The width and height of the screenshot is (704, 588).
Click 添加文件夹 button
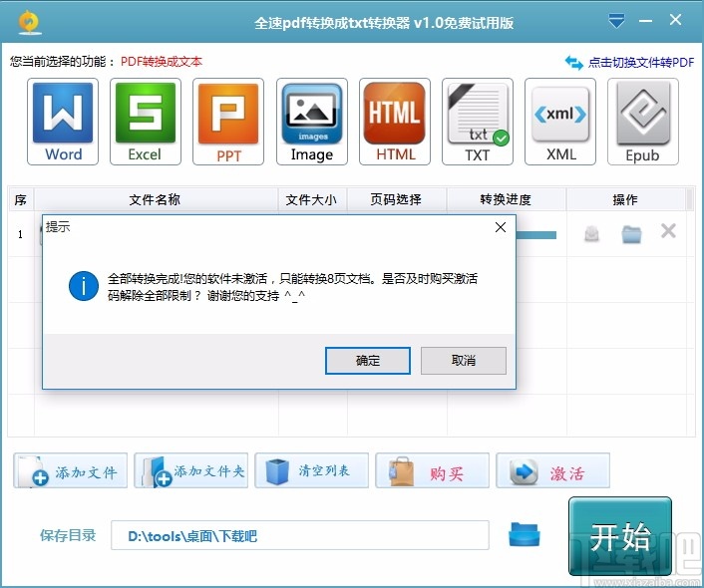coord(190,470)
